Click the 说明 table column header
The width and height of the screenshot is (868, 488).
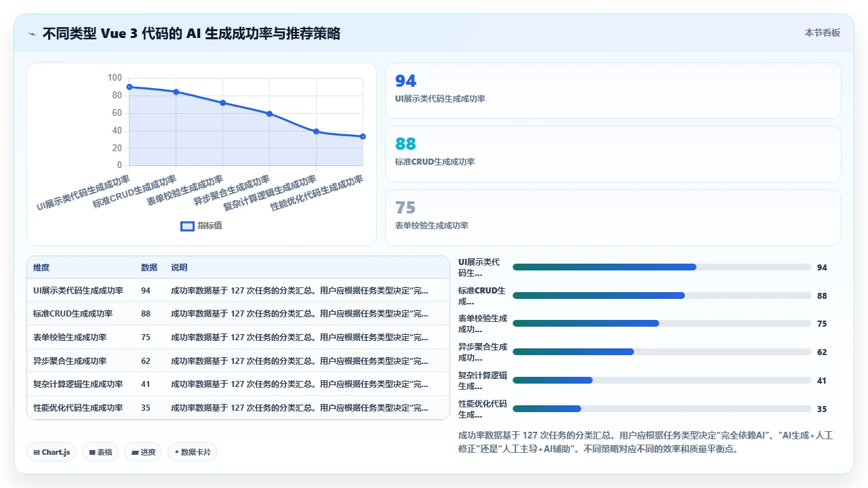tap(179, 268)
